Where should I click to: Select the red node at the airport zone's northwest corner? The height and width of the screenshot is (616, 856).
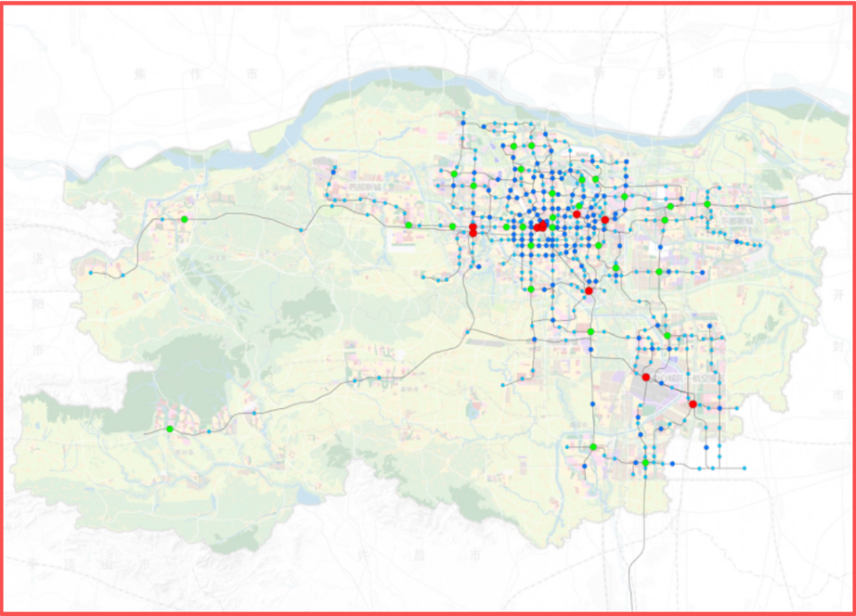coord(646,377)
